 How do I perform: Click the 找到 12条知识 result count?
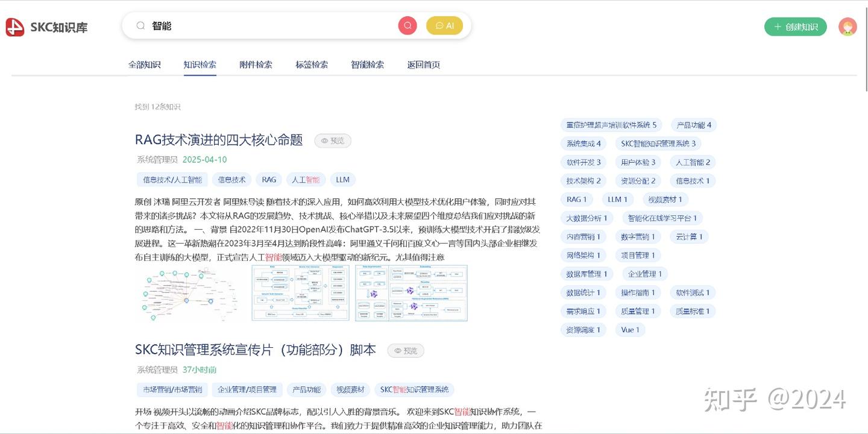(x=158, y=107)
